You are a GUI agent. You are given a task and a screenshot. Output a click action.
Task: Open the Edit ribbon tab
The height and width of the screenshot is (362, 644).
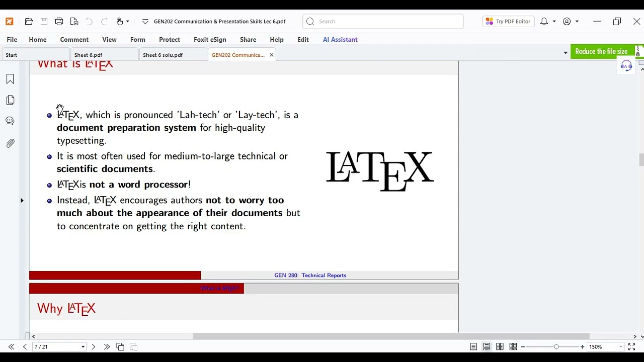point(303,40)
